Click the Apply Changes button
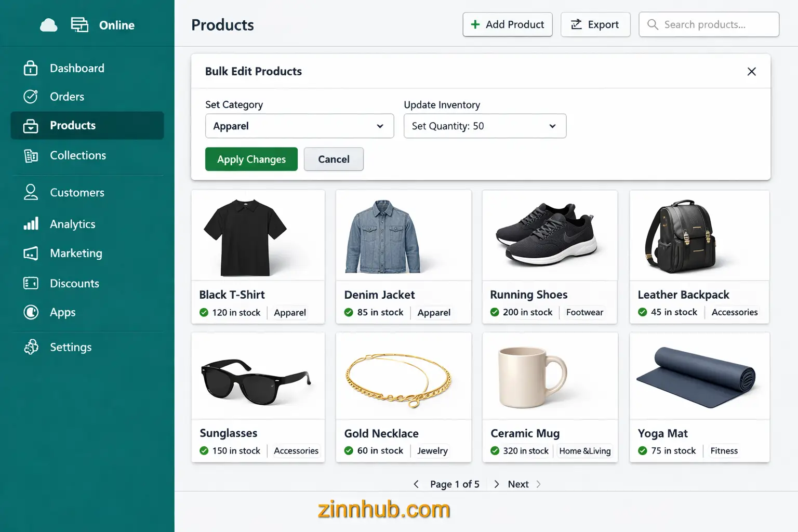Viewport: 798px width, 532px height. tap(251, 159)
